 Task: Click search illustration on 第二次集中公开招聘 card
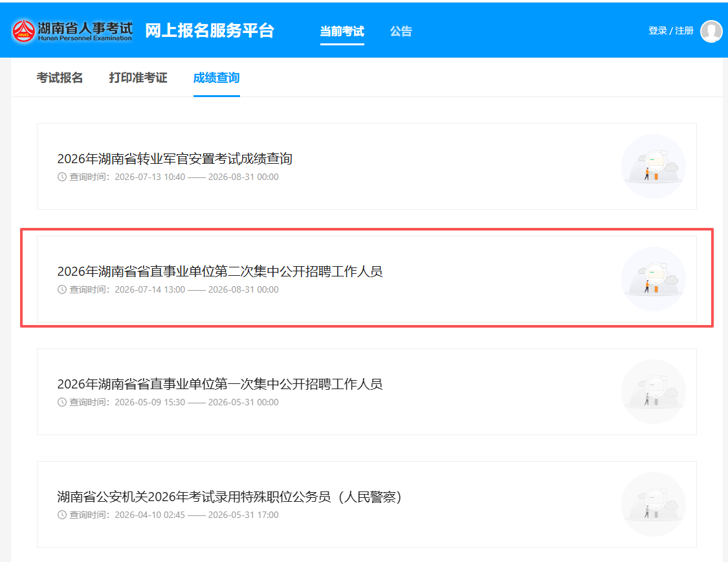[654, 279]
